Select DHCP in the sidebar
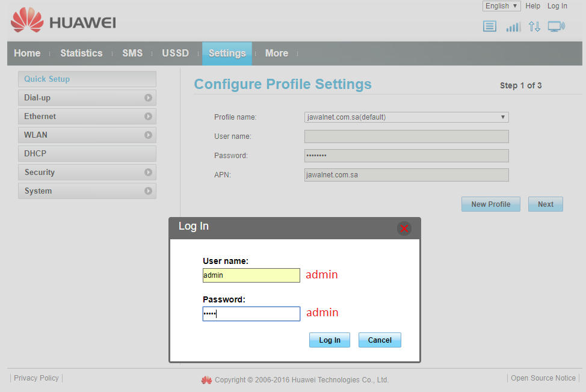 [87, 153]
